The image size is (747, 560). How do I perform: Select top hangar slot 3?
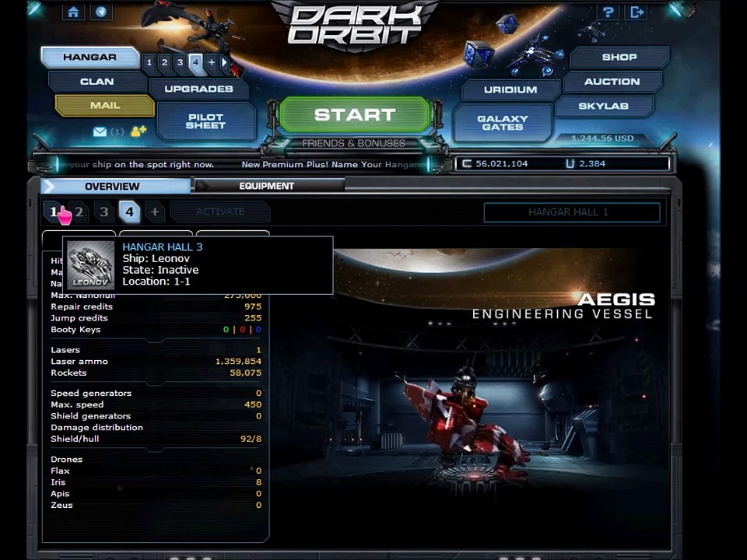coord(180,62)
